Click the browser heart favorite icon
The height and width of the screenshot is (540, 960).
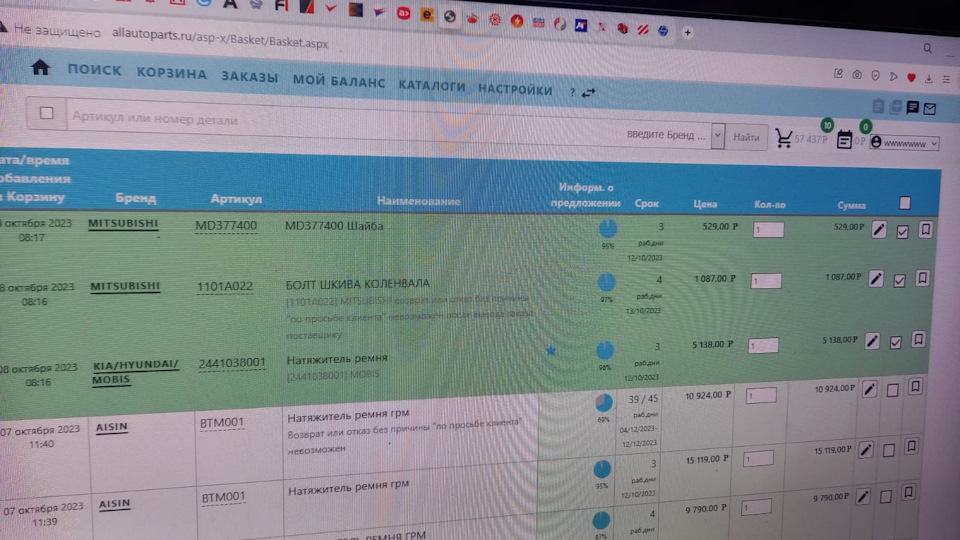(911, 78)
